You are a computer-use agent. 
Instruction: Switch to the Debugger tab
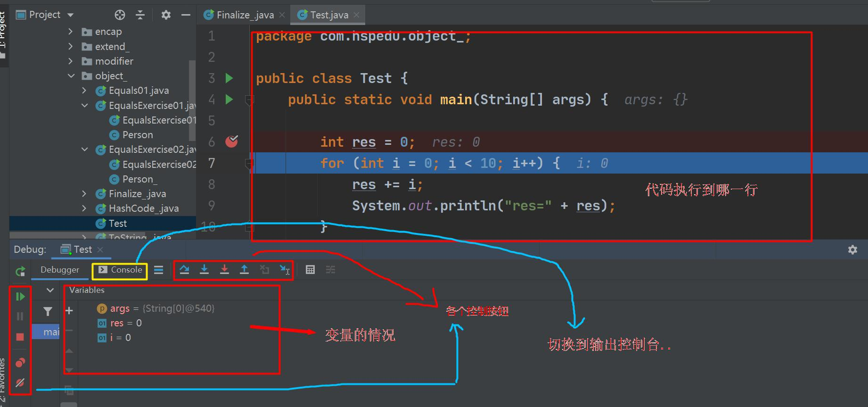tap(60, 270)
